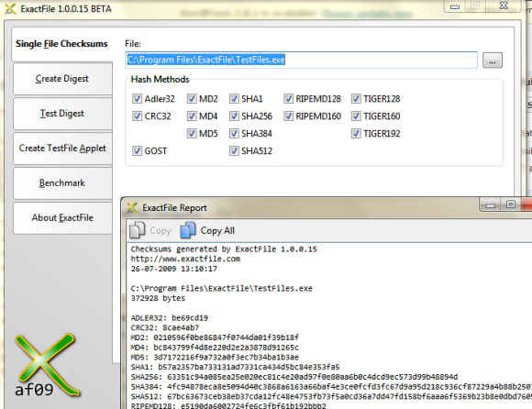The width and height of the screenshot is (532, 409).
Task: Click the MD4 hash result line
Action: (x=215, y=348)
